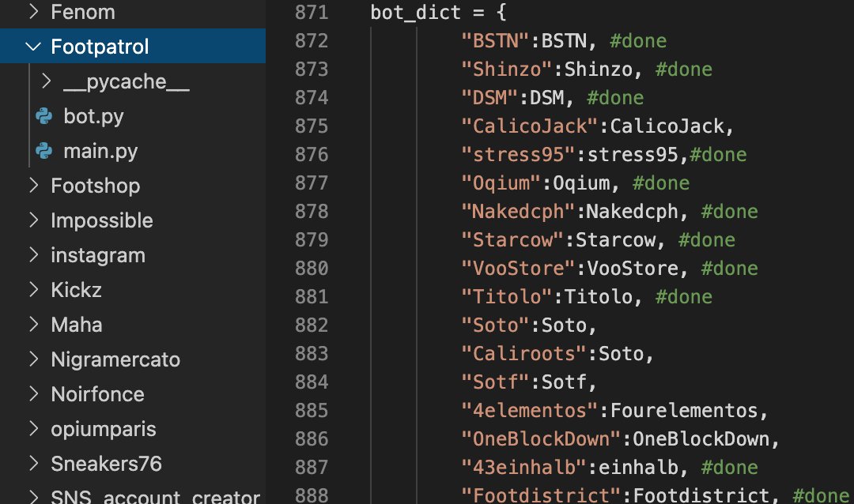This screenshot has width=854, height=504.
Task: Click the einhalb value on line 887
Action: click(638, 467)
